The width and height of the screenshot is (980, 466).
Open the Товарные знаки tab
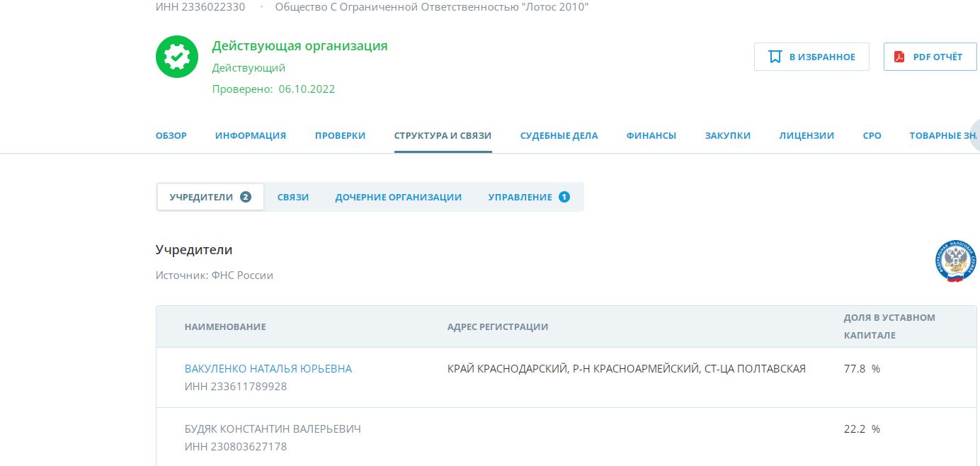942,135
